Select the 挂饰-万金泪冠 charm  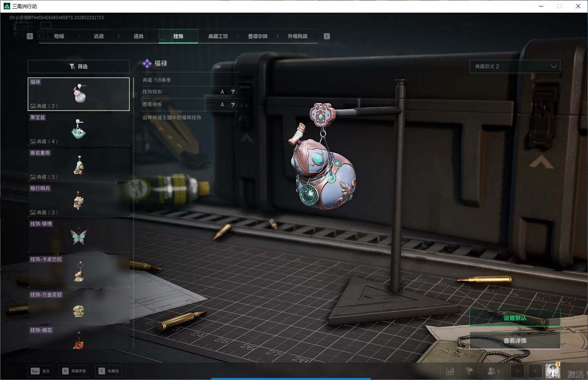point(79,307)
